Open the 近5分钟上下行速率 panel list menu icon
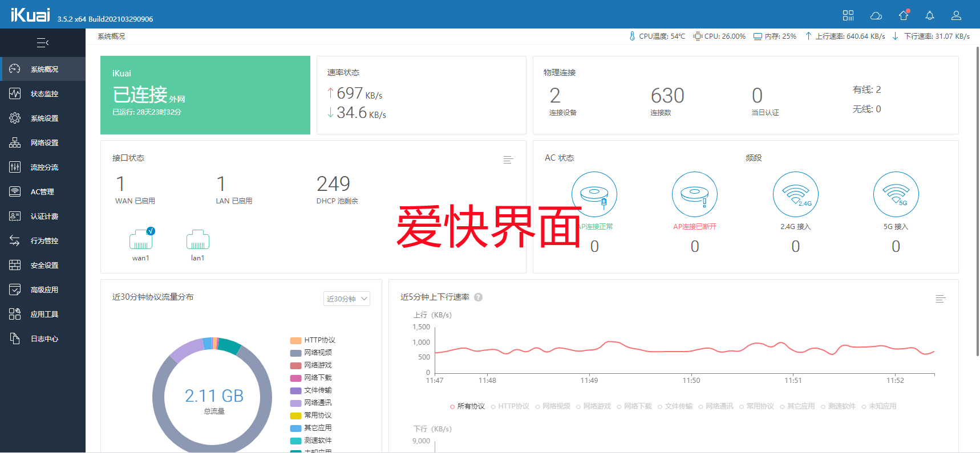The width and height of the screenshot is (980, 453). pyautogui.click(x=941, y=299)
